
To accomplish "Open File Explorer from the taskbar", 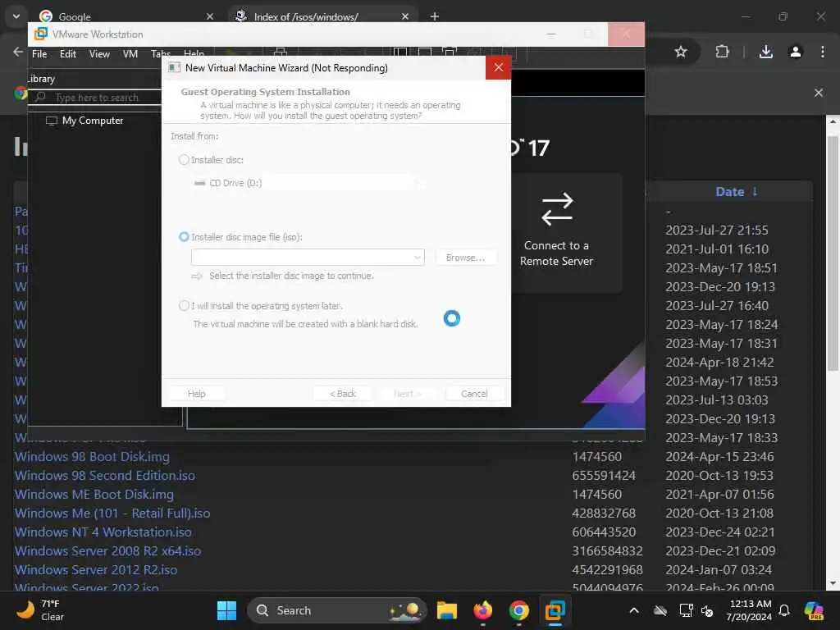I will click(x=447, y=610).
